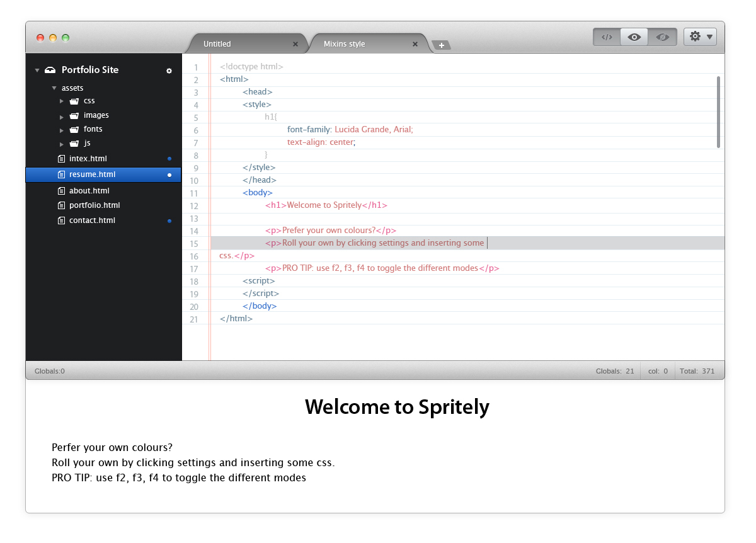Expand the js folder
The image size is (756, 543).
pos(62,144)
